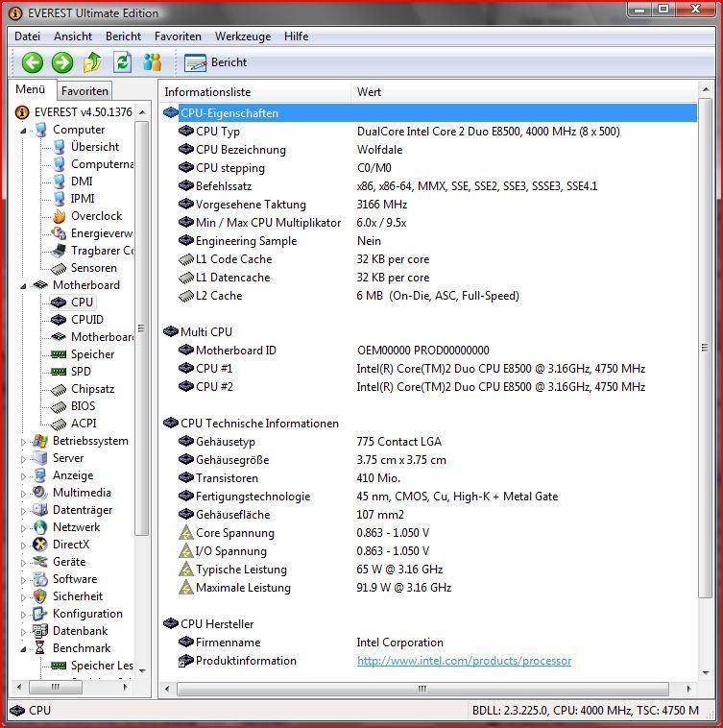Select the BIOS chip icon

(x=59, y=406)
